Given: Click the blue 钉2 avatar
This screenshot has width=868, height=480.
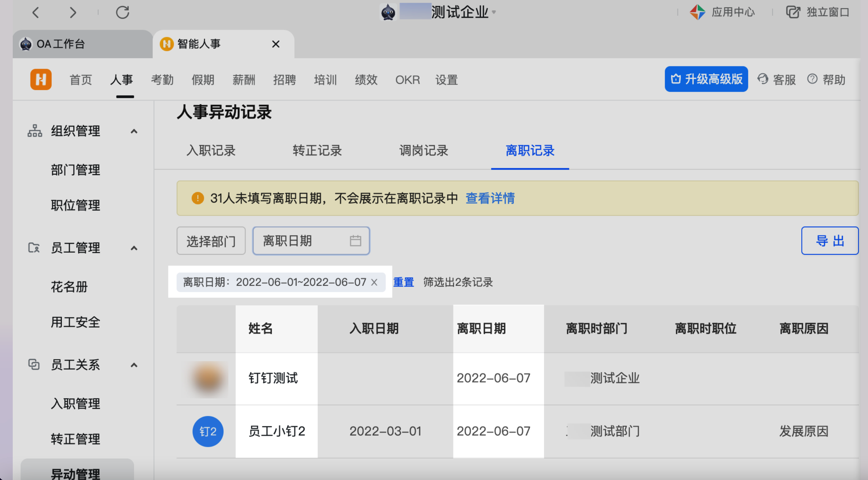Looking at the screenshot, I should point(208,431).
